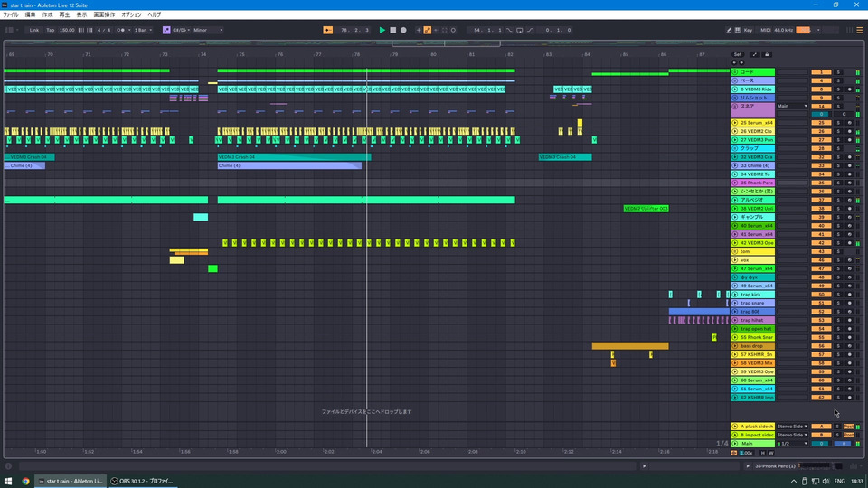Toggle the scale mode icon beside C#/Db
The width and height of the screenshot is (868, 488).
coord(166,30)
